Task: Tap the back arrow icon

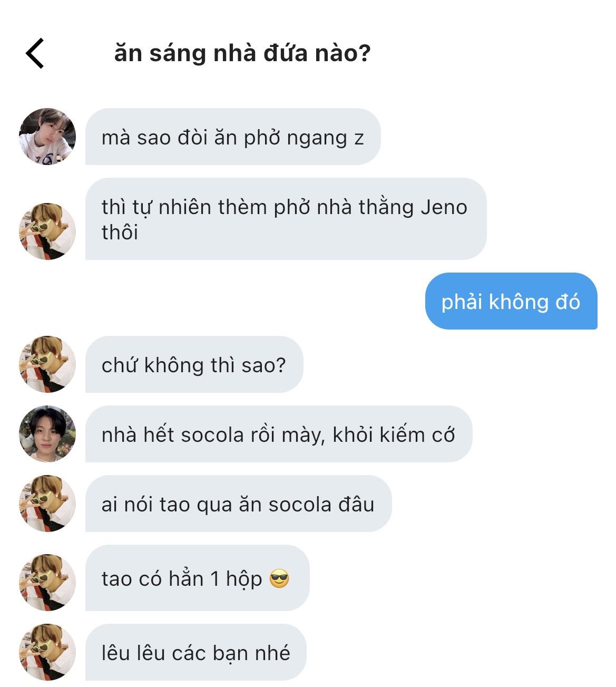Action: pyautogui.click(x=35, y=53)
